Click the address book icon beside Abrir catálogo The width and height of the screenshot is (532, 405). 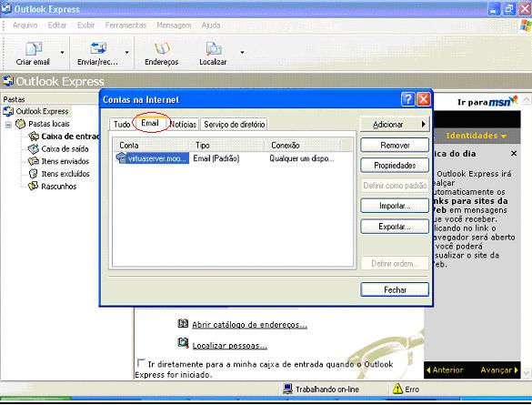pyautogui.click(x=183, y=323)
